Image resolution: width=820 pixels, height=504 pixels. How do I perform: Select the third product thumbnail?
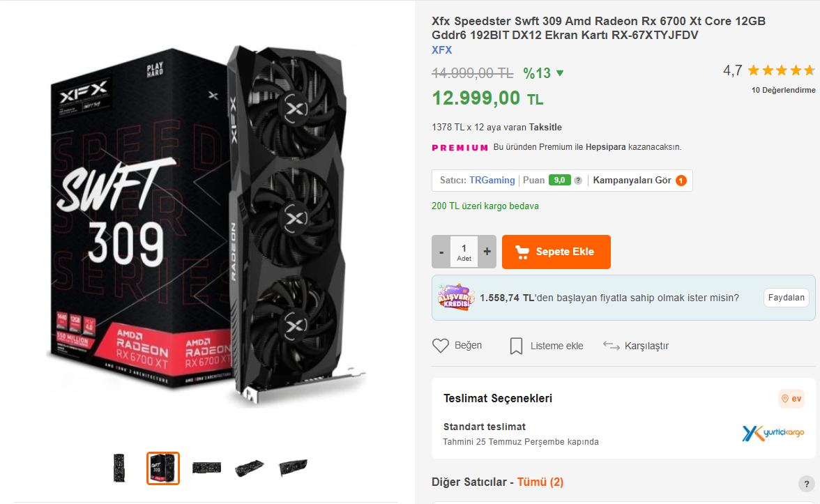[206, 468]
